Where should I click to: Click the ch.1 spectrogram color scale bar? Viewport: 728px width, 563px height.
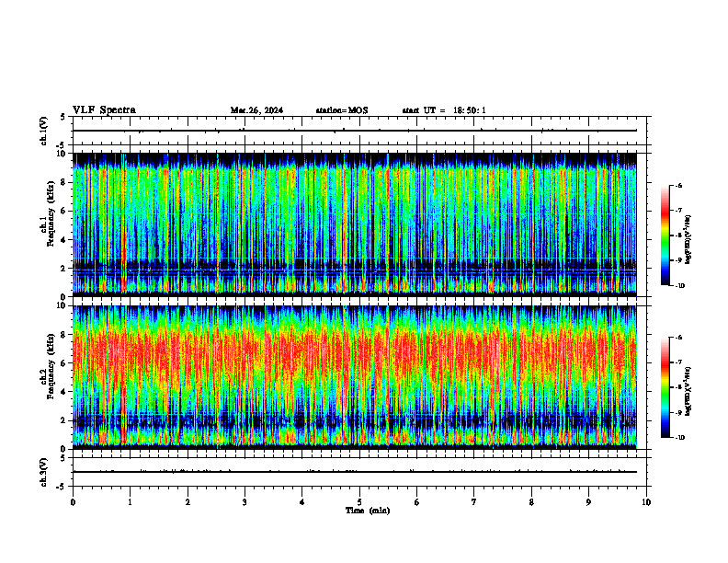point(665,236)
